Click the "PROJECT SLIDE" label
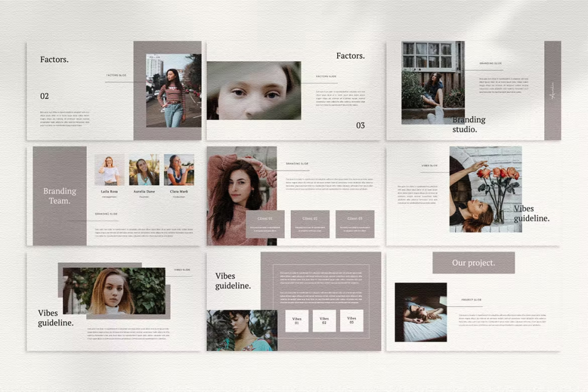 click(472, 300)
